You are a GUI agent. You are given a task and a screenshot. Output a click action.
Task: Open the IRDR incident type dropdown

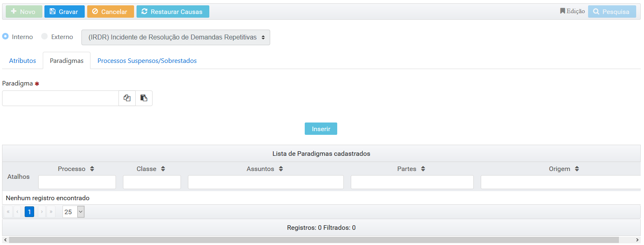pyautogui.click(x=176, y=37)
